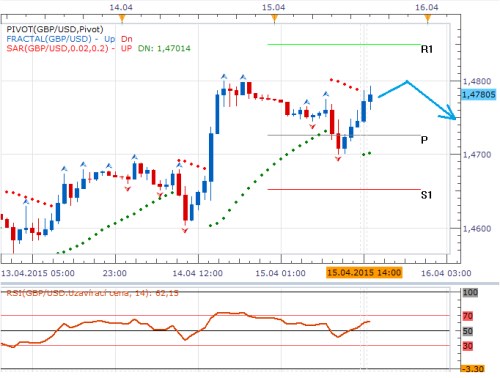
Task: Click the RSI 50 level label
Action: 468,331
